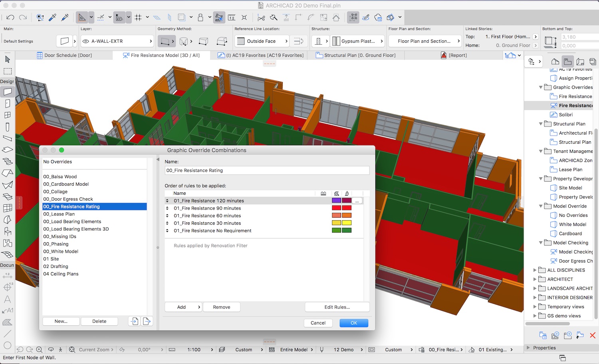The image size is (599, 364).
Task: Select the Column tool in the toolbox
Action: (7, 127)
